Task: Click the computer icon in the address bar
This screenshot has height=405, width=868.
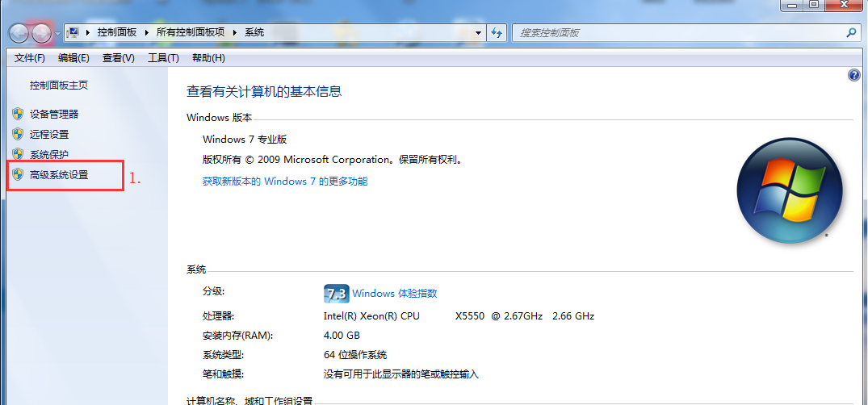Action: point(73,32)
